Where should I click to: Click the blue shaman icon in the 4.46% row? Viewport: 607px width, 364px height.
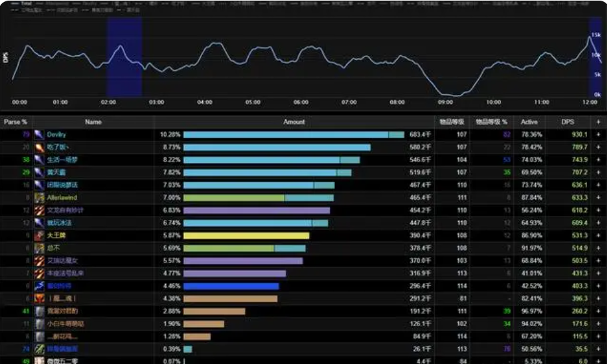tap(39, 286)
